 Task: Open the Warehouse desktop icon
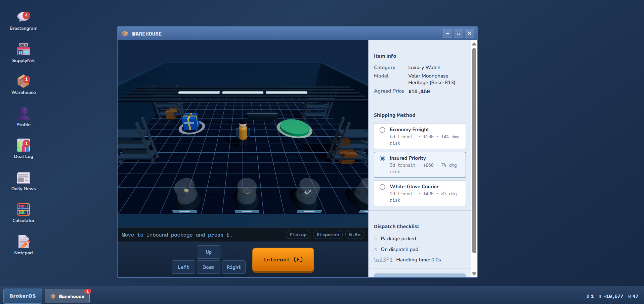[24, 85]
